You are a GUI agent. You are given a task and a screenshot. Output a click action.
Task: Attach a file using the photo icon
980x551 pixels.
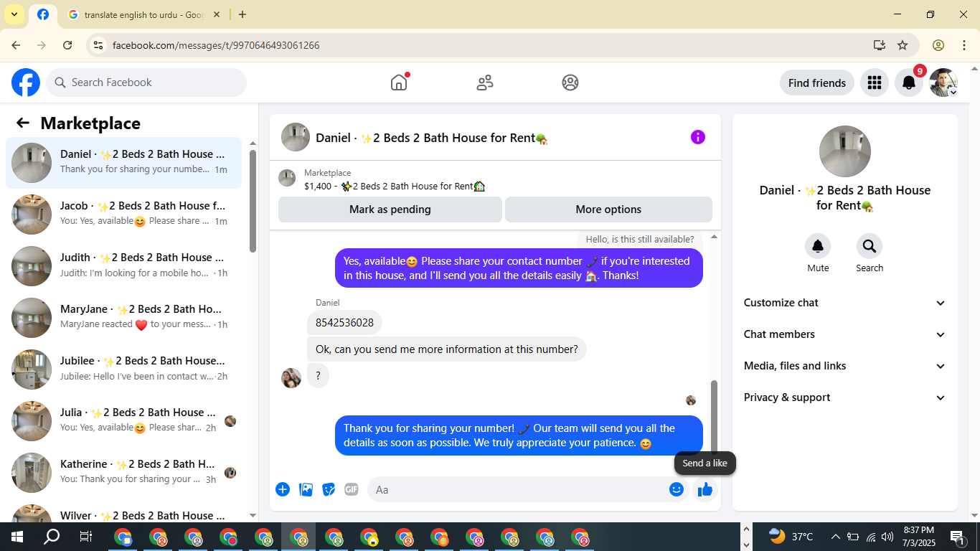tap(306, 489)
